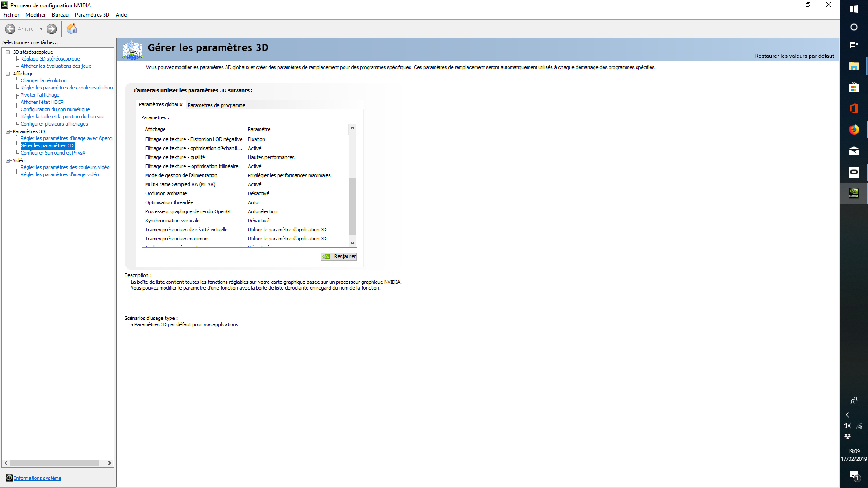Select Optimisation threadée setting row

coord(245,202)
